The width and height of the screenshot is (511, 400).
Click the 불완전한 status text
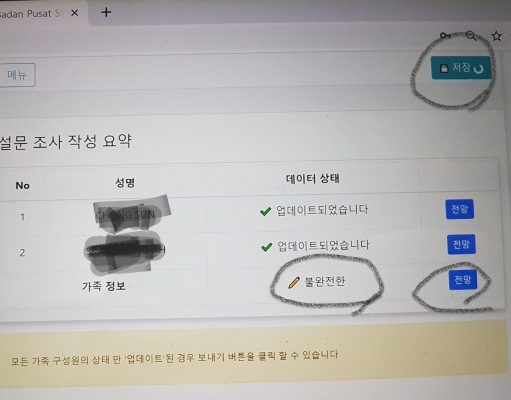pos(325,282)
